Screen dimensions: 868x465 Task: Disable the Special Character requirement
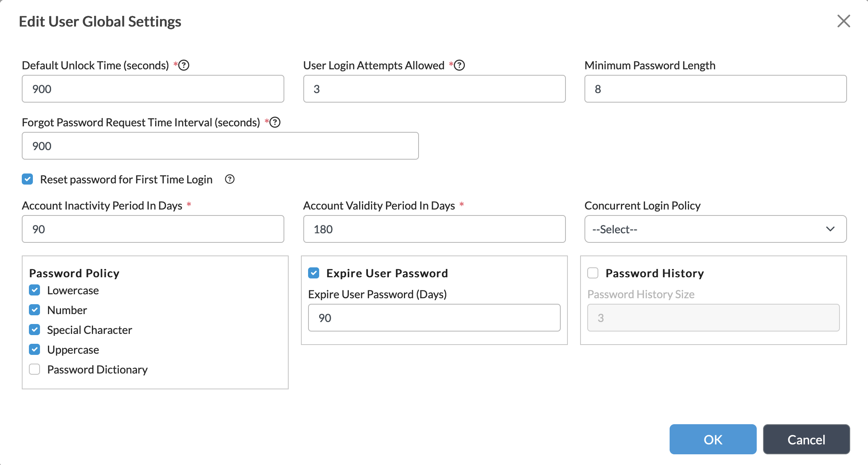coord(34,330)
